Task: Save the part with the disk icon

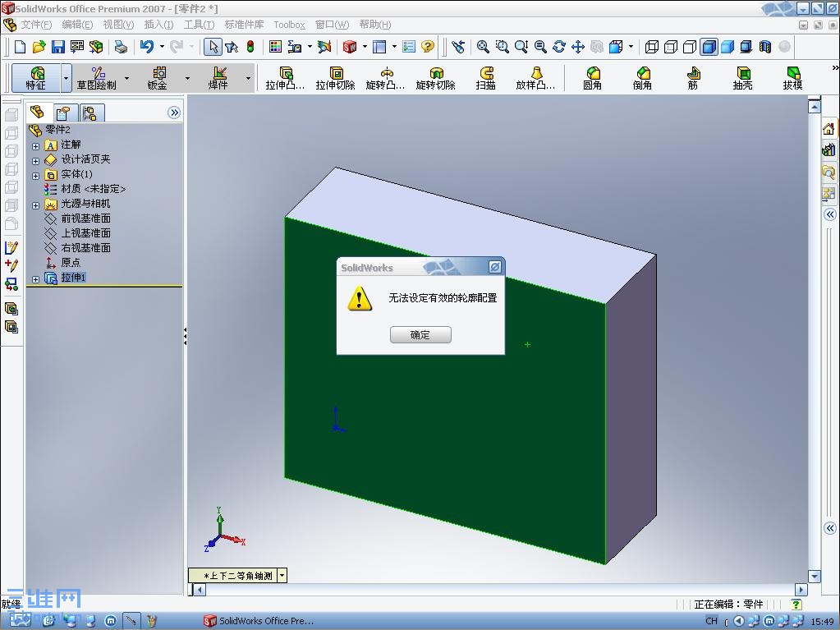Action: tap(57, 47)
